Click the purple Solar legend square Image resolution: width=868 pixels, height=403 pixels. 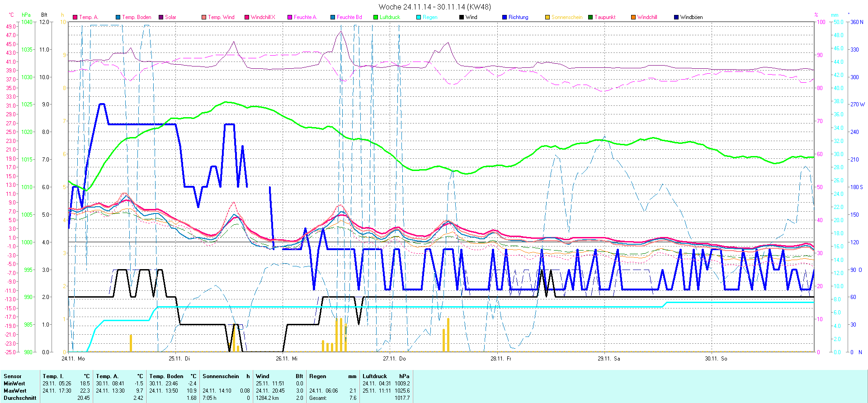tap(161, 17)
